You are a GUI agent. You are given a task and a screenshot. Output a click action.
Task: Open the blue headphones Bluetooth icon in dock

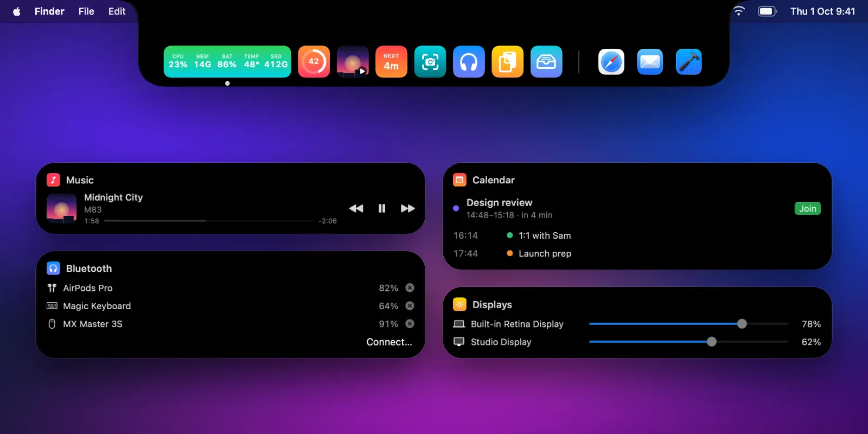(469, 61)
